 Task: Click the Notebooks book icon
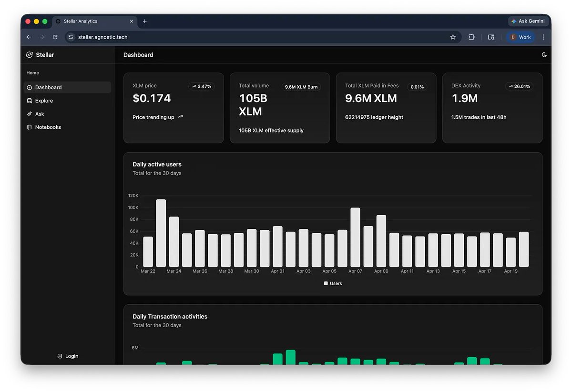[30, 127]
